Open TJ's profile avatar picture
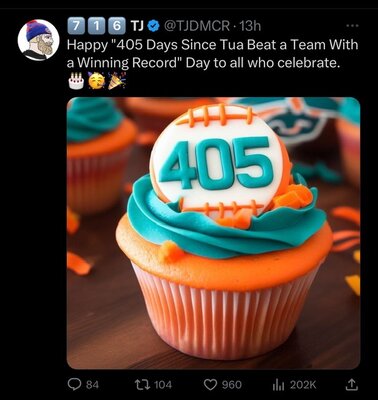Image resolution: width=378 pixels, height=400 pixels. pos(38,40)
